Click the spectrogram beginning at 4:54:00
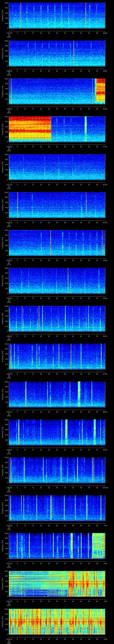This screenshot has width=114, height=644. (x=57, y=281)
